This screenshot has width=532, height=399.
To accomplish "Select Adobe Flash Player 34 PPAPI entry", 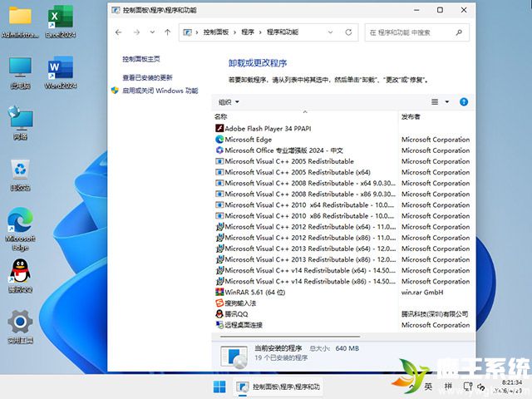I will click(x=268, y=128).
